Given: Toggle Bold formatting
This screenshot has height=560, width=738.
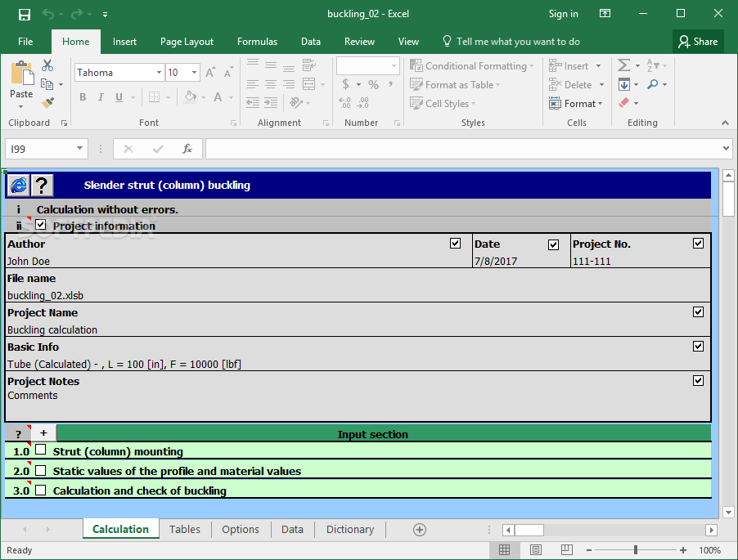Looking at the screenshot, I should (83, 97).
